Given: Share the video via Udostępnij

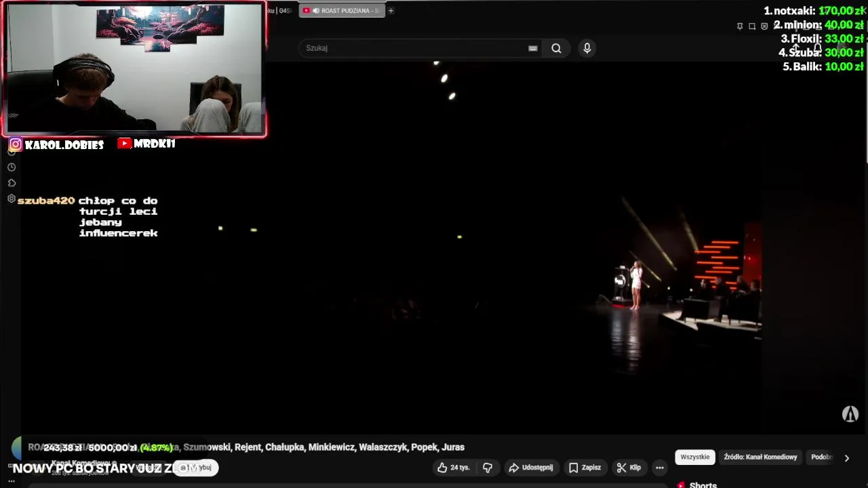Looking at the screenshot, I should coord(531,468).
